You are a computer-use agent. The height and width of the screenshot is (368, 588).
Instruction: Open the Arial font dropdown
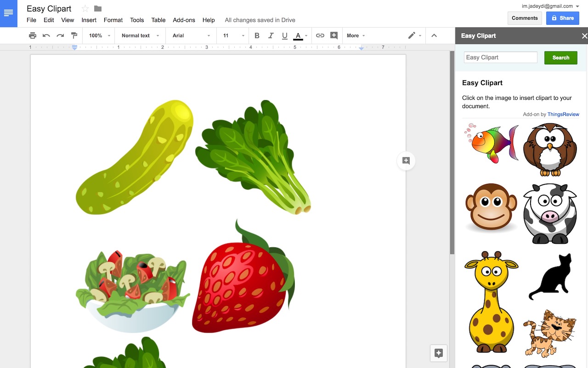(x=191, y=35)
